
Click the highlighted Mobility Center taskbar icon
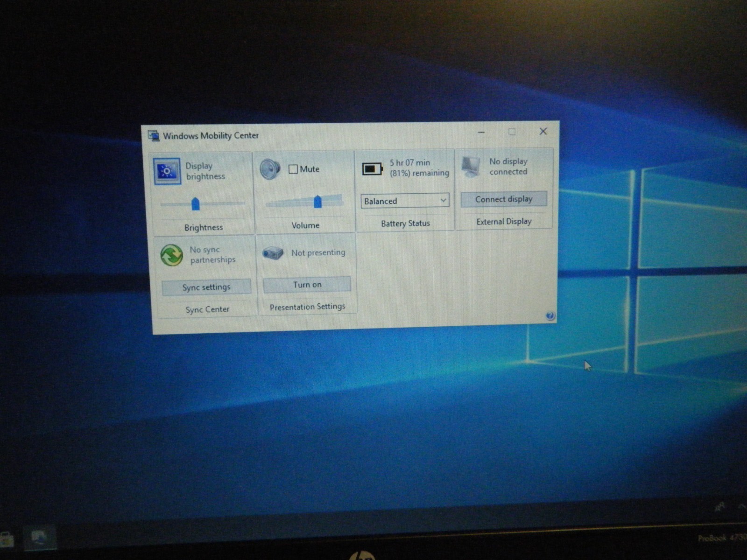pos(39,537)
